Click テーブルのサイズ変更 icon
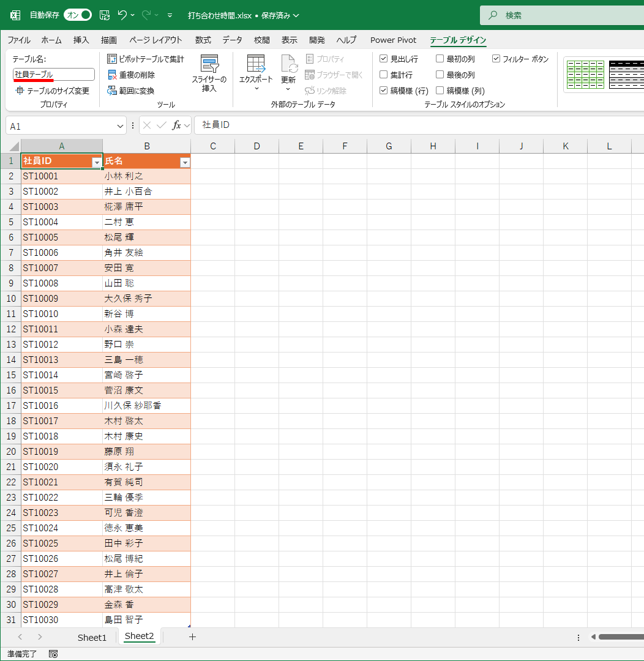The height and width of the screenshot is (661, 644). pyautogui.click(x=20, y=91)
